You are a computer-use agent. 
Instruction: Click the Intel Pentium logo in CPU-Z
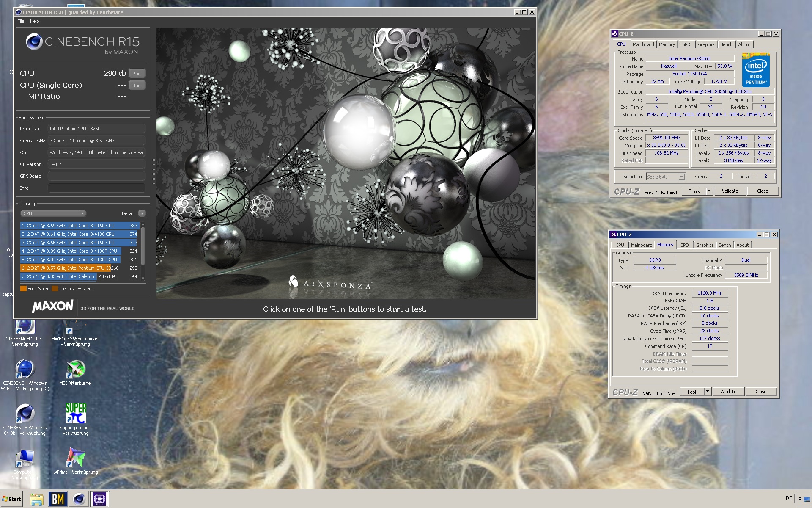tap(756, 70)
